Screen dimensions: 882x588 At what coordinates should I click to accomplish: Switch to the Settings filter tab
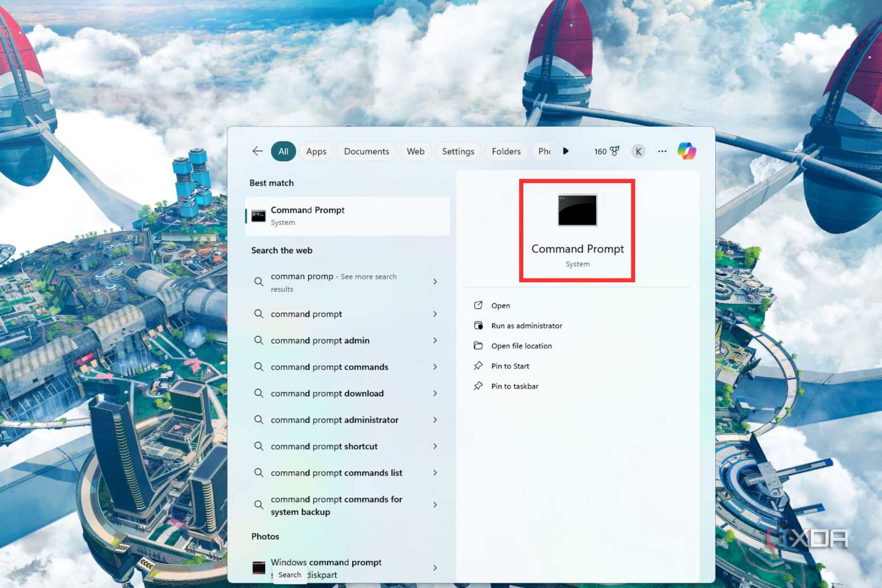click(458, 151)
